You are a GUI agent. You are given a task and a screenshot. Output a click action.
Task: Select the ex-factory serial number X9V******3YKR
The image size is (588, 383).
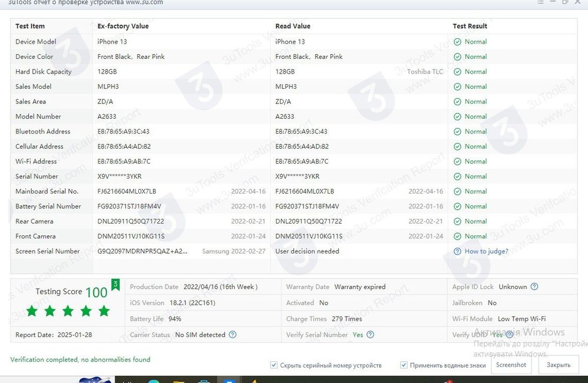tap(119, 176)
